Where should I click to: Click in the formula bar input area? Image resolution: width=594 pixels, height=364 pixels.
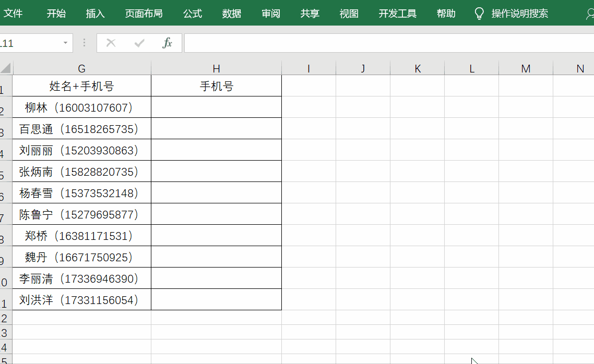pyautogui.click(x=389, y=43)
